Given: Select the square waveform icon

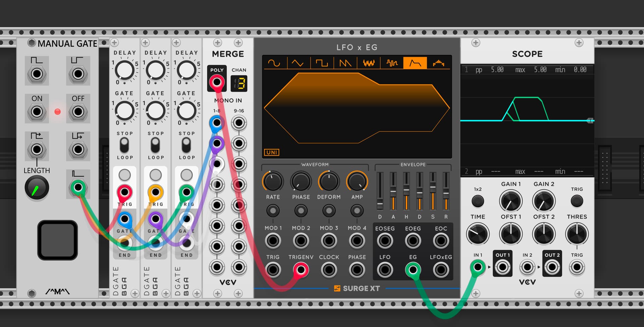Looking at the screenshot, I should pyautogui.click(x=321, y=63).
